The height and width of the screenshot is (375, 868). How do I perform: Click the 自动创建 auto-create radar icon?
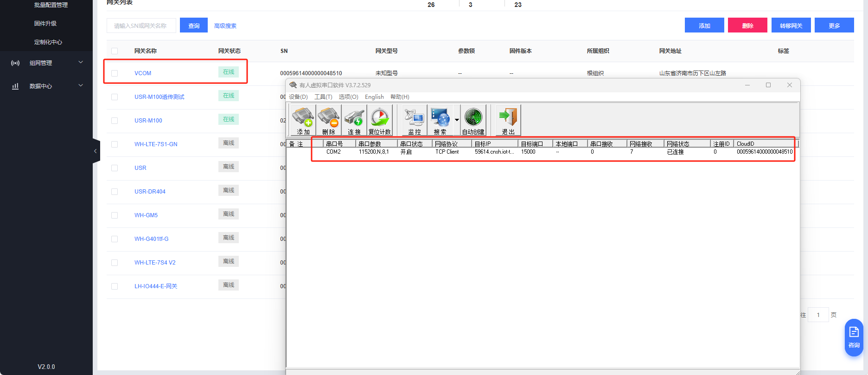473,120
